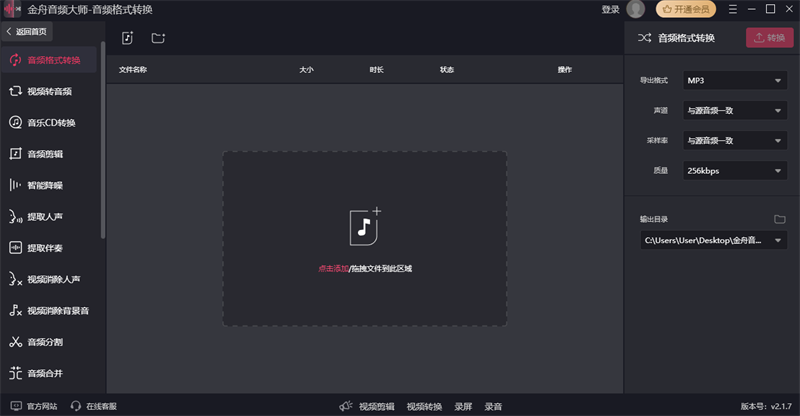Click 视频剪辑 in bottom bar
Image resolution: width=800 pixels, height=416 pixels.
pos(377,406)
